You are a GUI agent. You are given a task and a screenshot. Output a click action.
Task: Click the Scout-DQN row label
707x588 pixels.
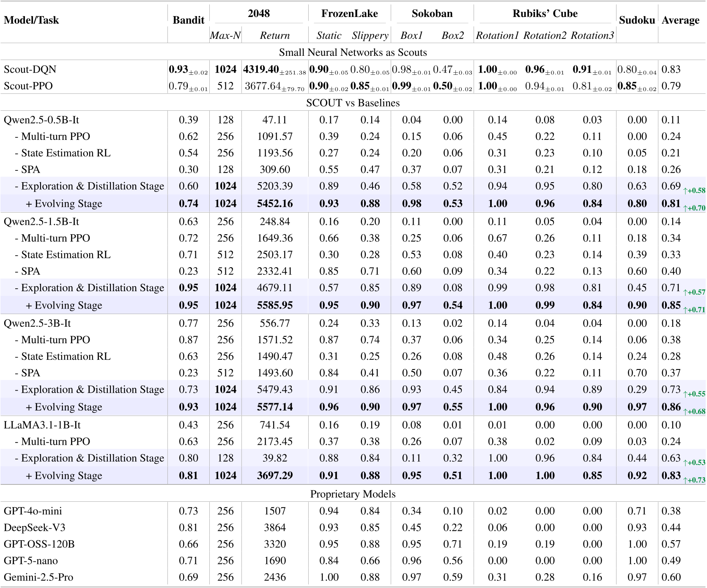click(30, 69)
